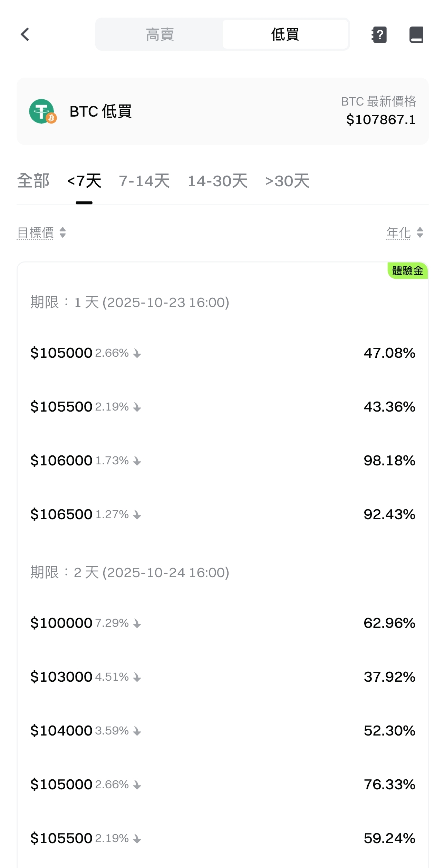Open the >30天 tab
This screenshot has height=868, width=444.
[x=287, y=181]
